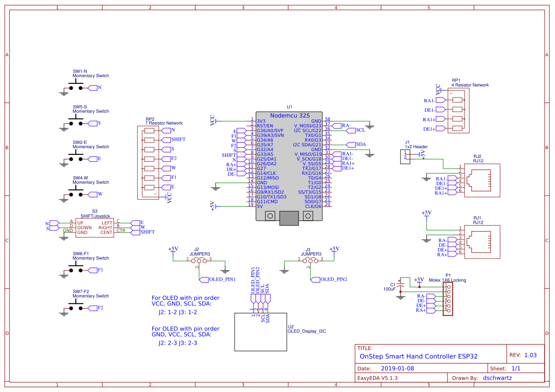The image size is (555, 392).
Task: Click the title 'OnStep Smart Hand Controller ESP32'
Action: [419, 356]
